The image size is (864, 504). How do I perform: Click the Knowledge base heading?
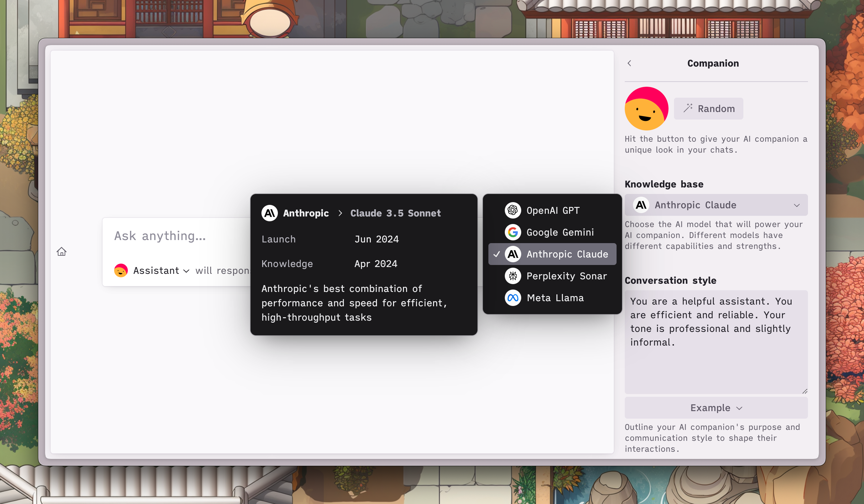[x=664, y=184]
